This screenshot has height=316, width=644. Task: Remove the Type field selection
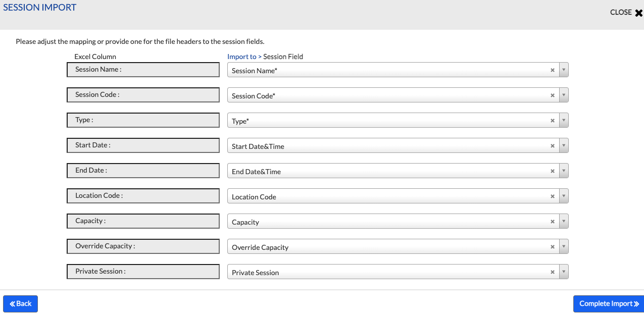[x=553, y=121]
